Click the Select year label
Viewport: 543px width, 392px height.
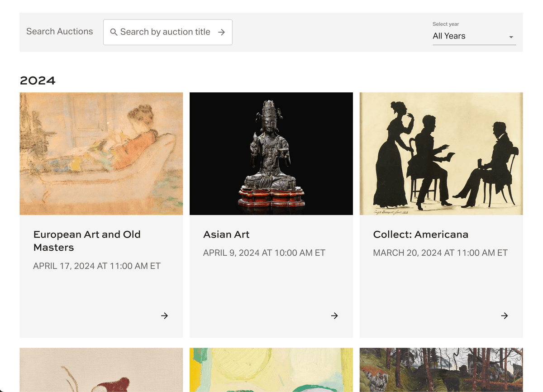[446, 24]
